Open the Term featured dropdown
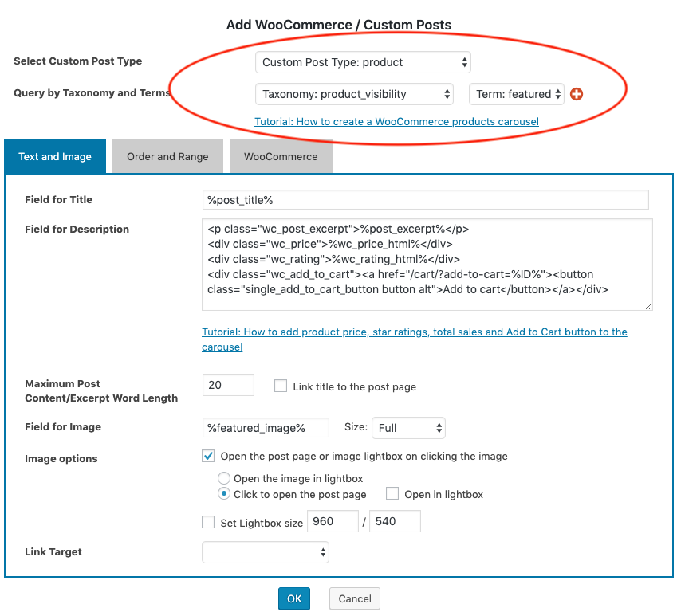This screenshot has width=677, height=616. tap(517, 94)
